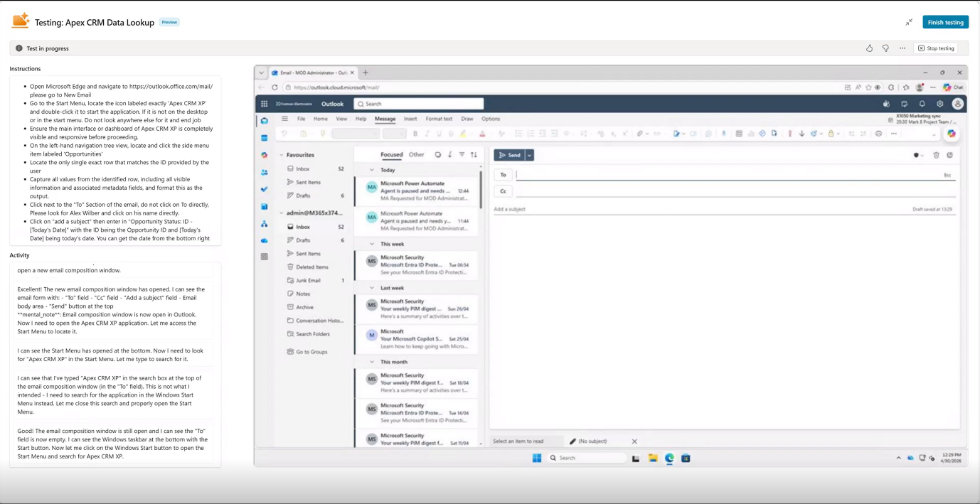Open the Notes folder

(x=303, y=294)
